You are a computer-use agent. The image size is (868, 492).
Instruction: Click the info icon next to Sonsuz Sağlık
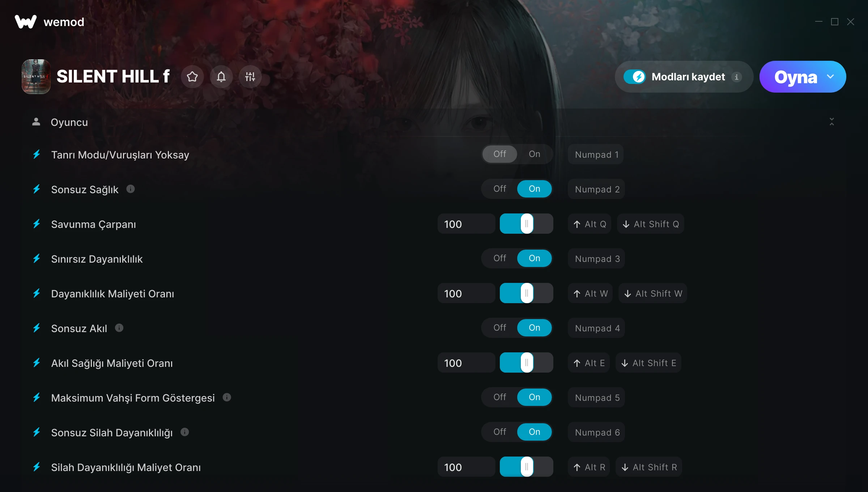coord(131,189)
